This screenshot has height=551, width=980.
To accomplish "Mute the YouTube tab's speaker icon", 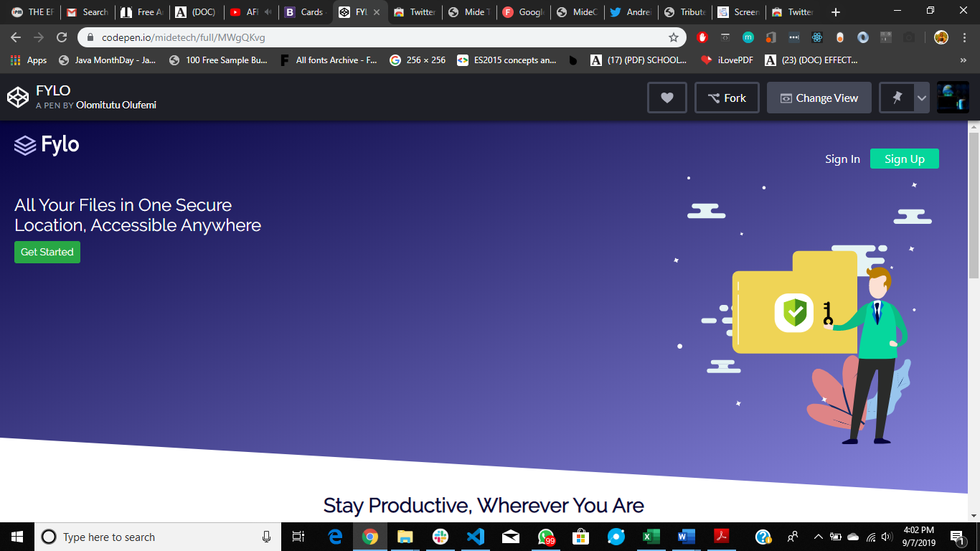I will (268, 12).
